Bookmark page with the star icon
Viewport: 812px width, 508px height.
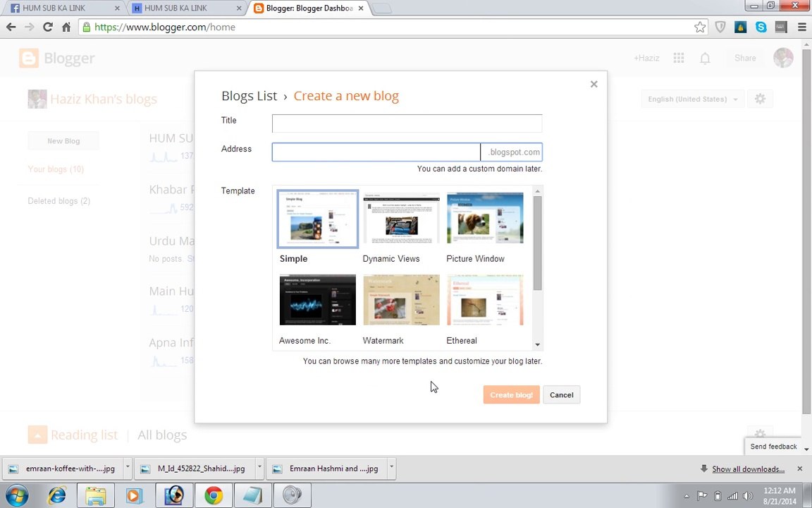tap(700, 27)
